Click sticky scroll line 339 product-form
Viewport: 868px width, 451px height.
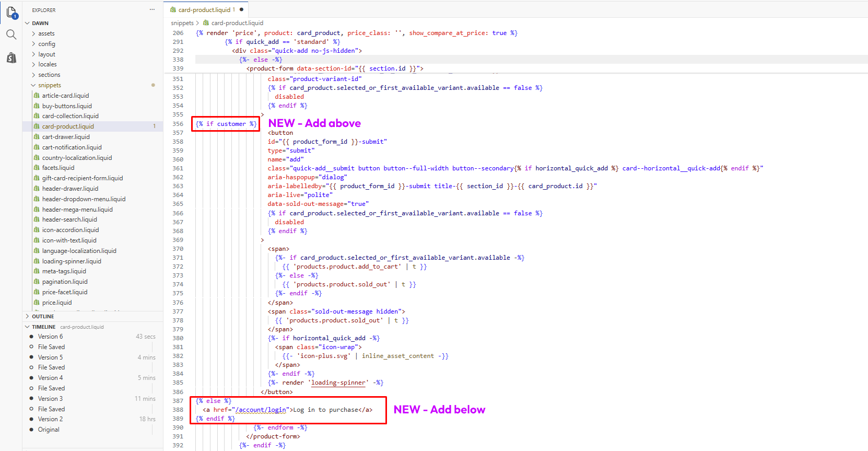pyautogui.click(x=335, y=68)
